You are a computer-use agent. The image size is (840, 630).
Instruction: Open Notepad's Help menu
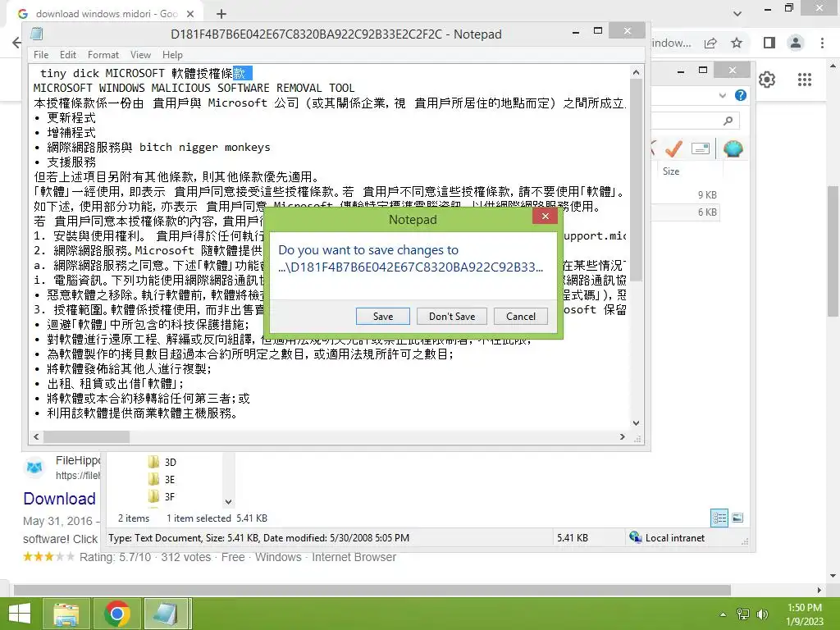172,55
